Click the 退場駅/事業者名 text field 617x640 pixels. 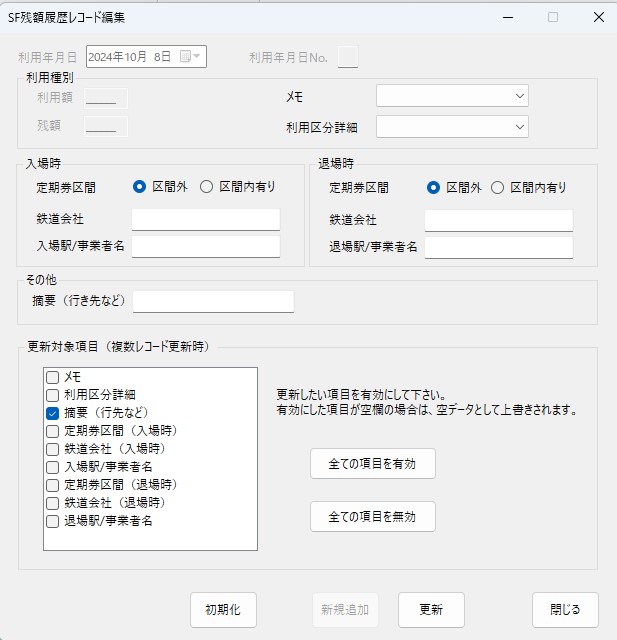point(498,247)
